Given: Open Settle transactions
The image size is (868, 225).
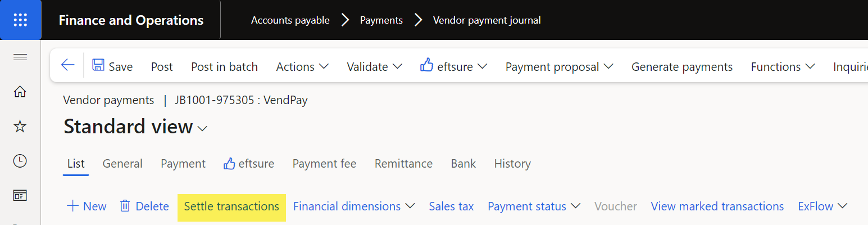Looking at the screenshot, I should (x=231, y=206).
